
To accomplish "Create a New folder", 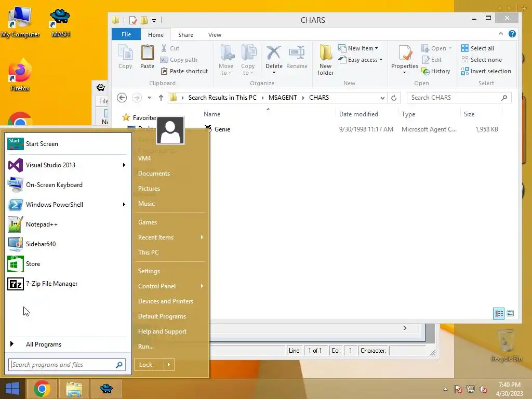I will [325, 60].
